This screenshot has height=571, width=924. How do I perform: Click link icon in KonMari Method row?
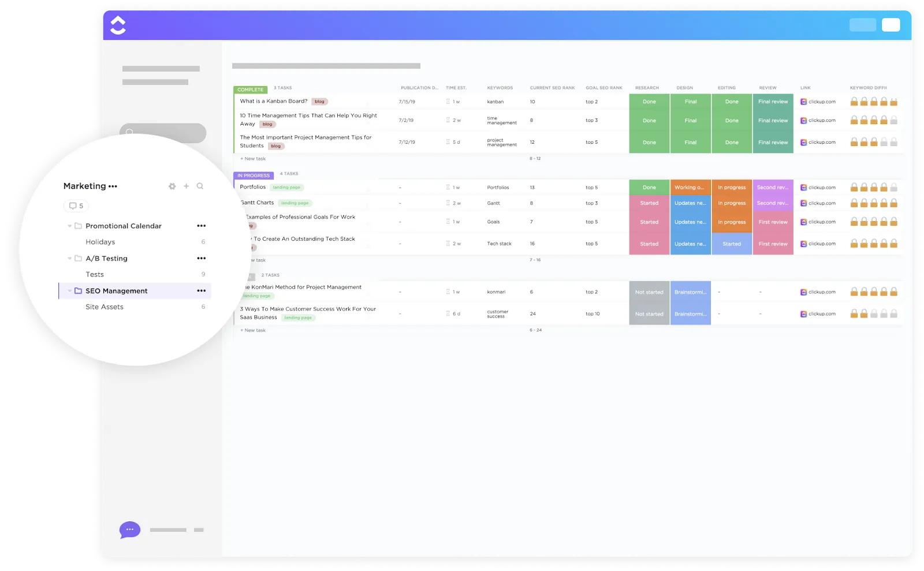[803, 292]
